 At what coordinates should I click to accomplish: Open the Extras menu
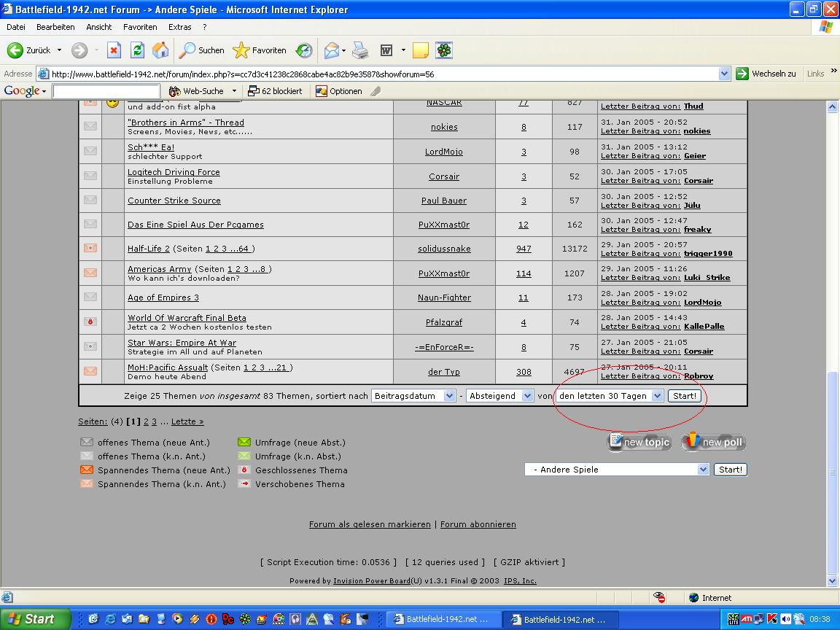coord(179,27)
